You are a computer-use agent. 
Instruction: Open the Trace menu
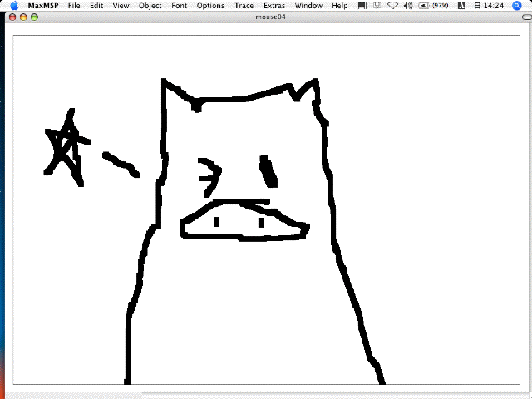244,6
